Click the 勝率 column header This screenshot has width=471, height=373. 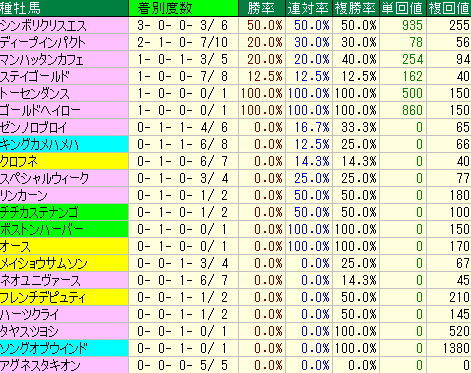pos(262,8)
